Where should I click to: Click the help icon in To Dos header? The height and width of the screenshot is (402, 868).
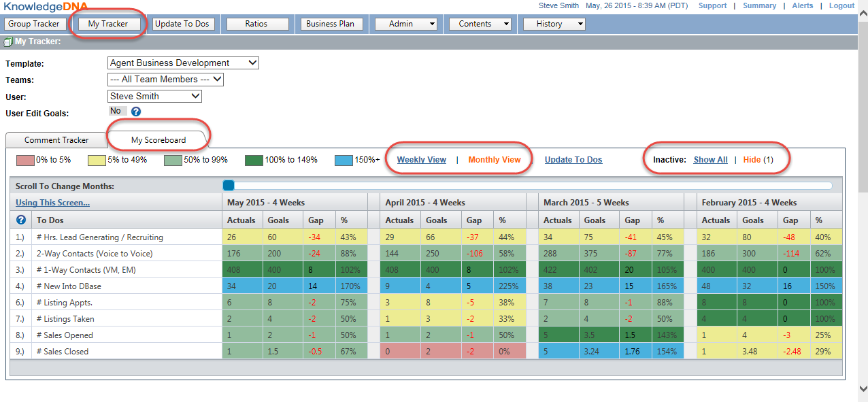21,220
